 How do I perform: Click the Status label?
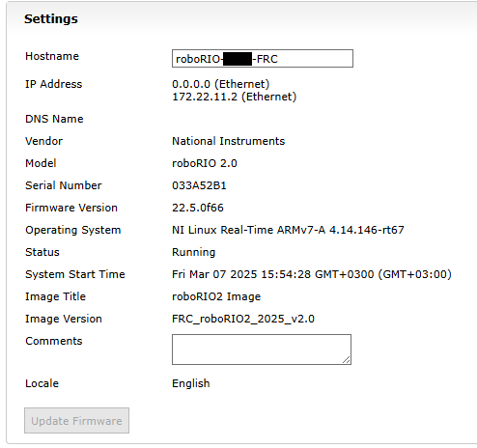(42, 252)
